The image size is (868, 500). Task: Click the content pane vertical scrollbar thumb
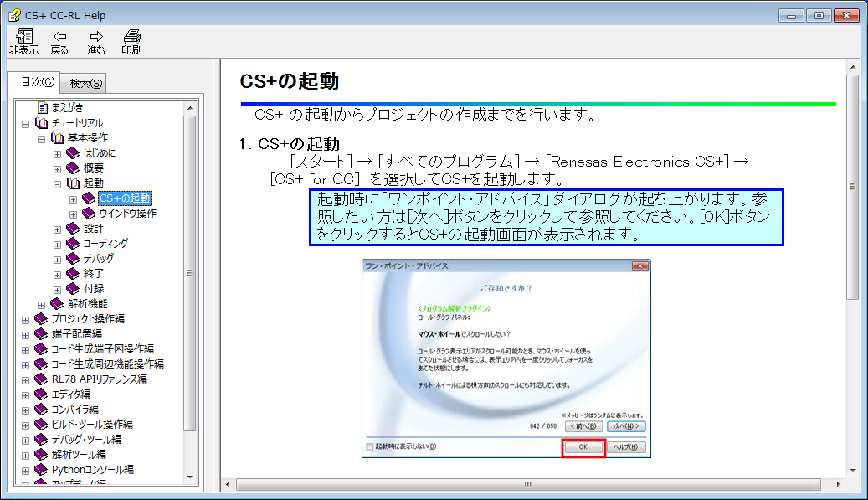[852, 187]
